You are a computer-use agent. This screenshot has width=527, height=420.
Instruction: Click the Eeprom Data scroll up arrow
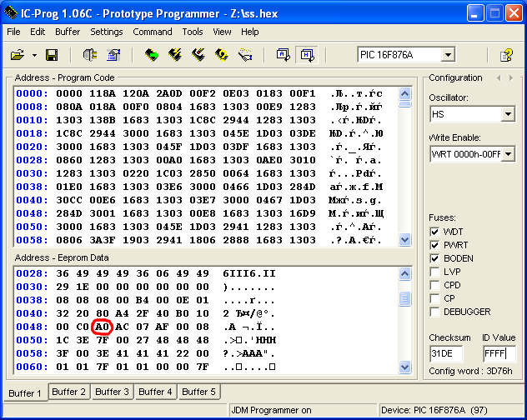coord(404,274)
